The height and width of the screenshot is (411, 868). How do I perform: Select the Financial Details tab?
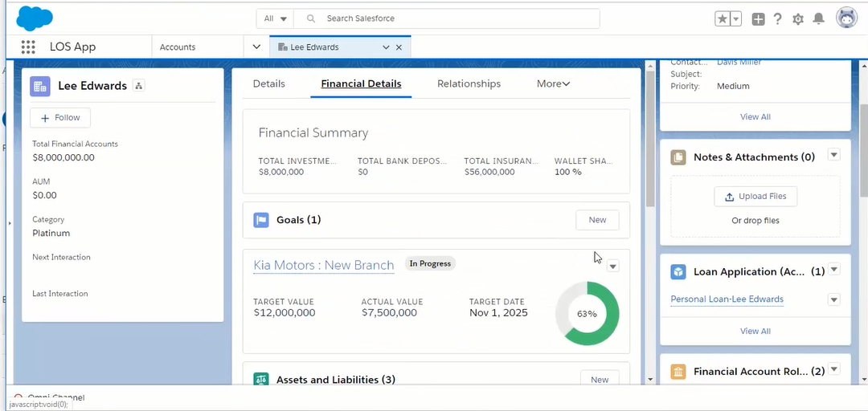(x=361, y=84)
